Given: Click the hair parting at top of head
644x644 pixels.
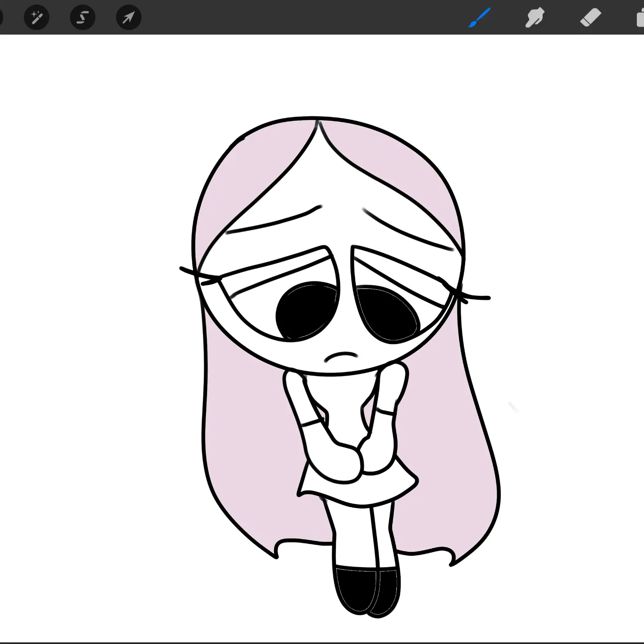Looking at the screenshot, I should (318, 124).
